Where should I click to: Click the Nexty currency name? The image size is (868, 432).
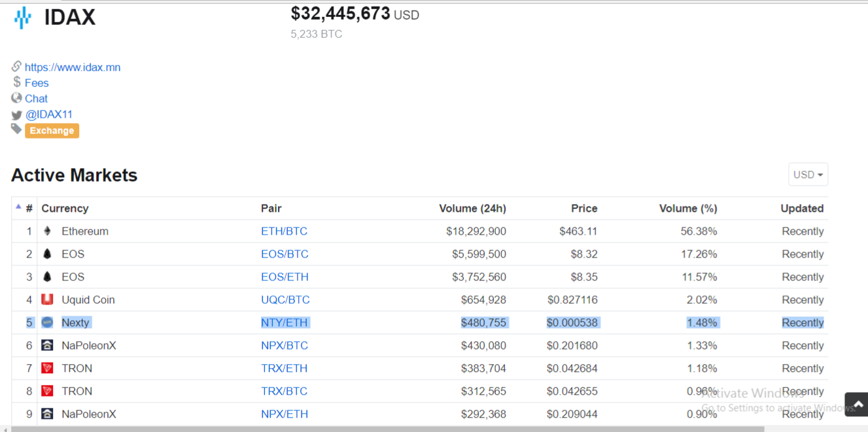[75, 323]
